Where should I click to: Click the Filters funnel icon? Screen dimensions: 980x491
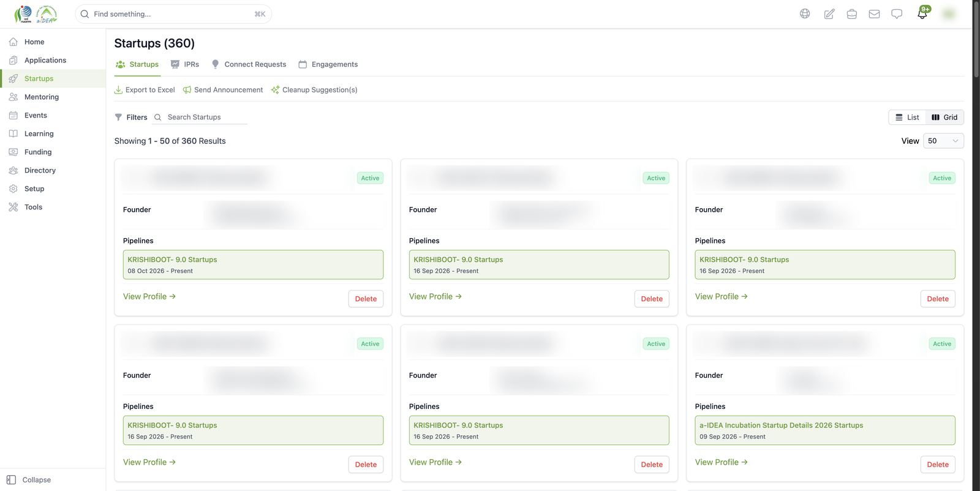pyautogui.click(x=118, y=117)
